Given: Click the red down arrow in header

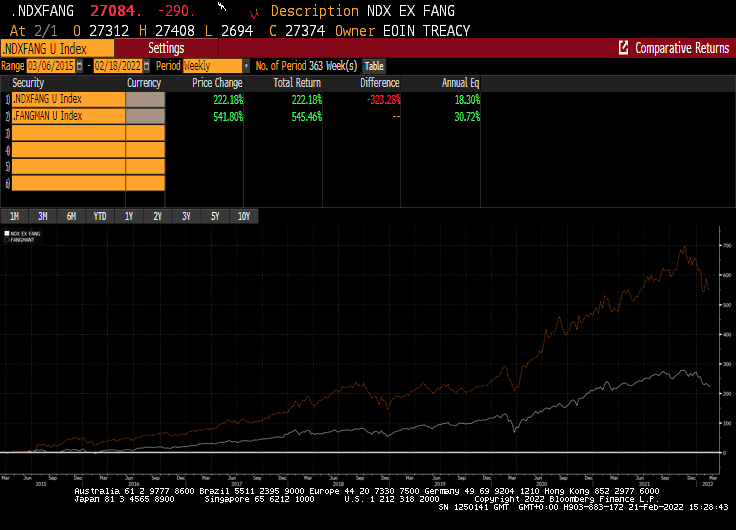Looking at the screenshot, I should point(254,13).
